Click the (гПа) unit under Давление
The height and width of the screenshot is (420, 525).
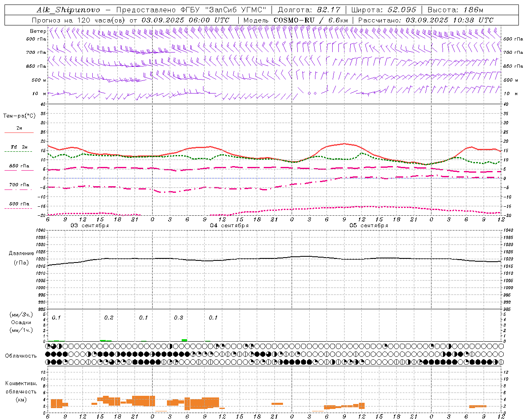coord(21,263)
